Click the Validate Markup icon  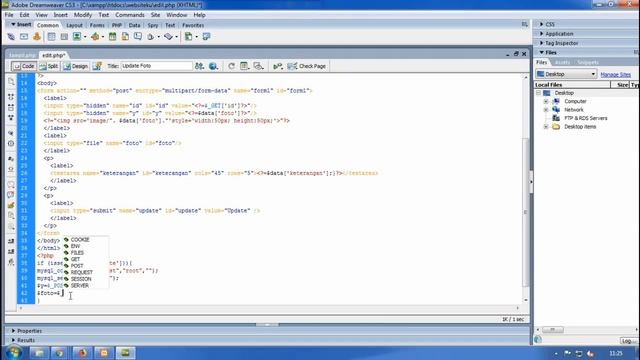[x=278, y=66]
